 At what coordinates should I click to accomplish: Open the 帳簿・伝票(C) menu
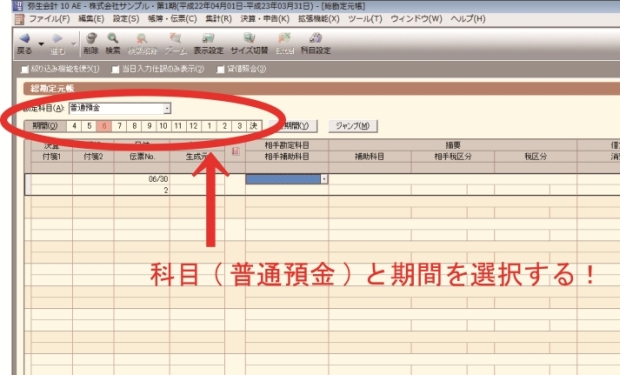pyautogui.click(x=172, y=19)
